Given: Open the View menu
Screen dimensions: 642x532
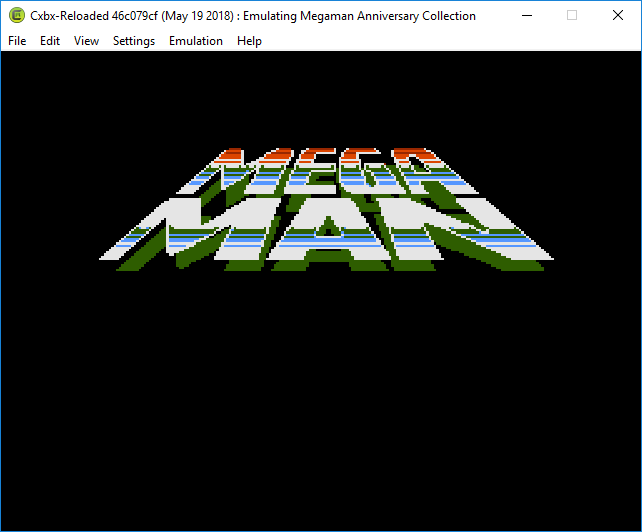Looking at the screenshot, I should tap(86, 41).
